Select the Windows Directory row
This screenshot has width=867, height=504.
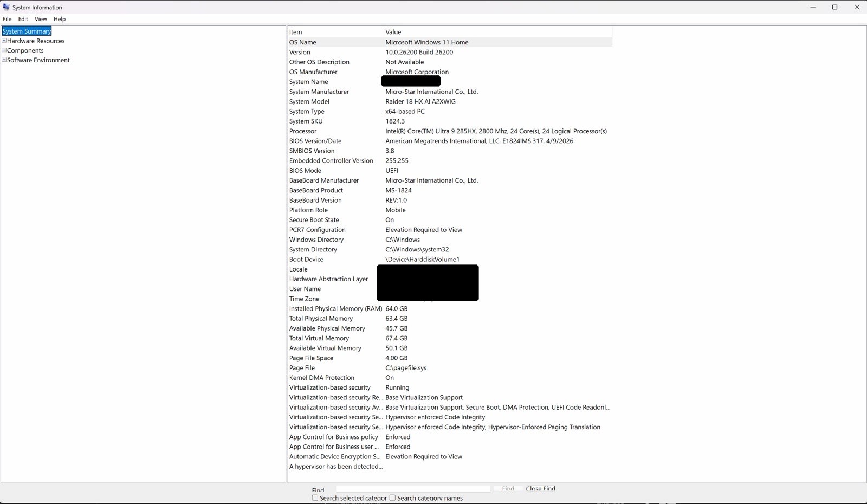coord(450,240)
